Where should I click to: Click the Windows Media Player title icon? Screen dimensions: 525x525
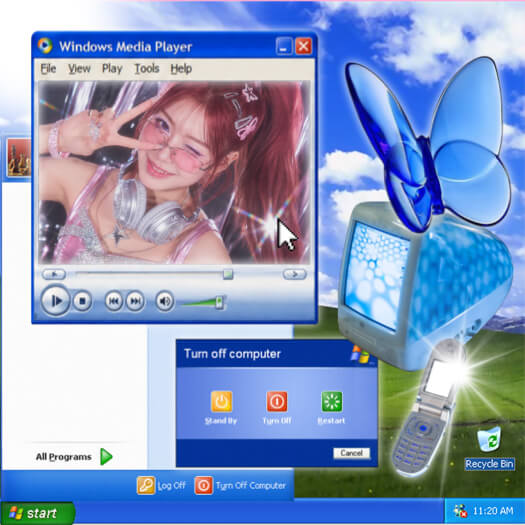(45, 46)
